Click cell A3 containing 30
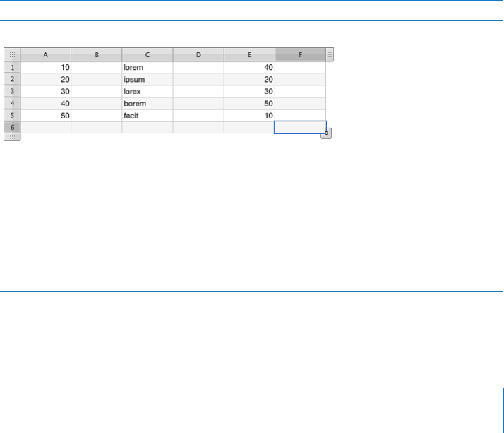The height and width of the screenshot is (433, 504). click(46, 92)
